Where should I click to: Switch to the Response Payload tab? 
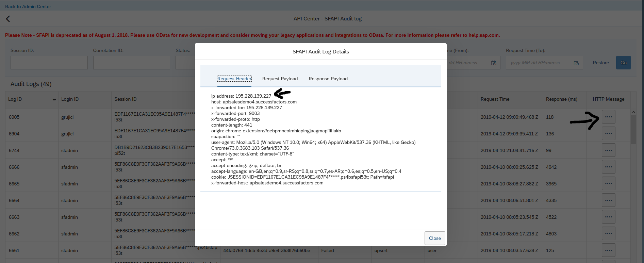[x=328, y=79]
